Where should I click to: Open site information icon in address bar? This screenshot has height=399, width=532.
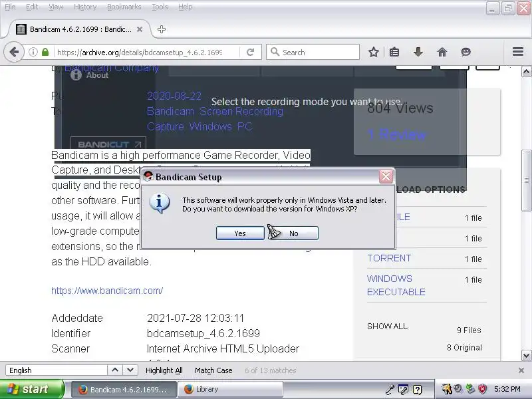(x=33, y=52)
